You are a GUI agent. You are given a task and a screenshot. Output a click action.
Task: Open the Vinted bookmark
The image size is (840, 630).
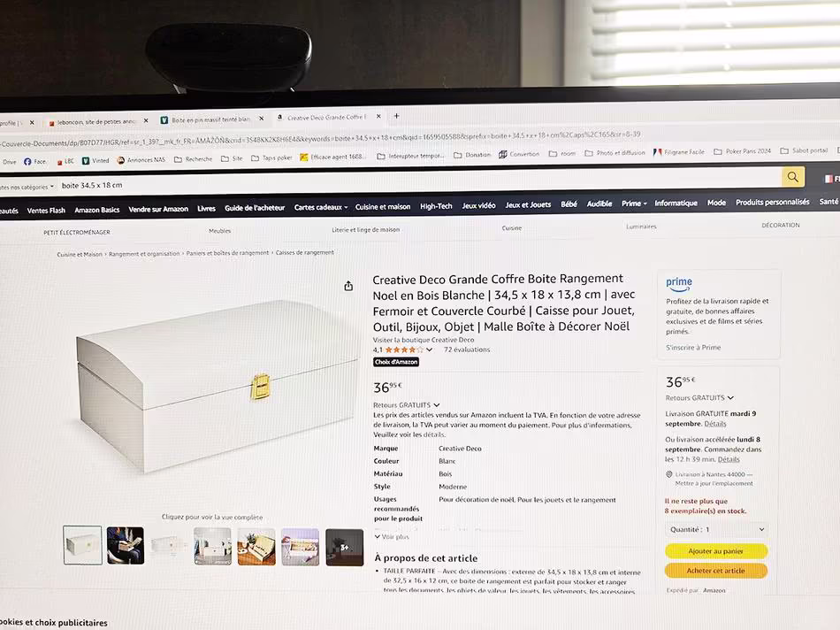95,160
